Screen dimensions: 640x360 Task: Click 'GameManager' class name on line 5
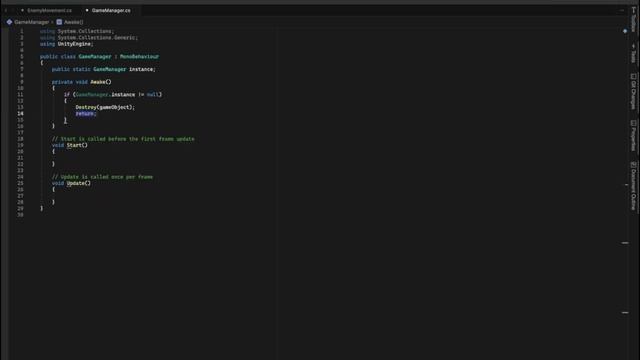pyautogui.click(x=95, y=57)
